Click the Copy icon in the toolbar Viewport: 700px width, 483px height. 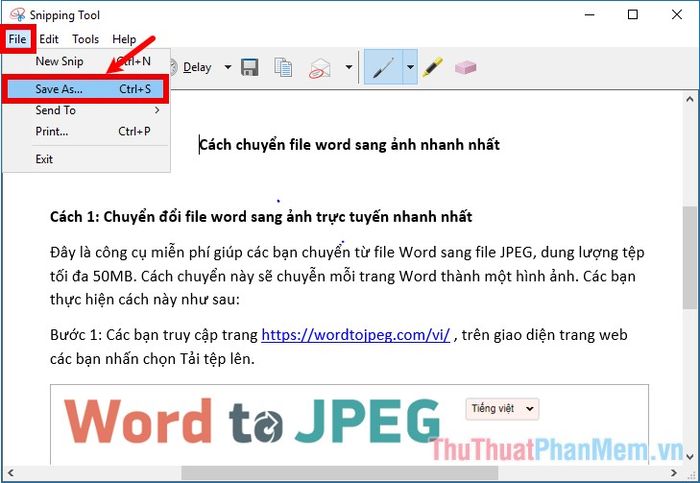point(284,67)
